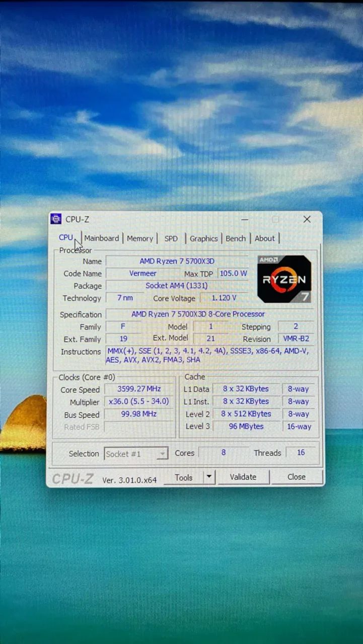Minimize the CPU-Z window
The height and width of the screenshot is (644, 363).
click(245, 219)
